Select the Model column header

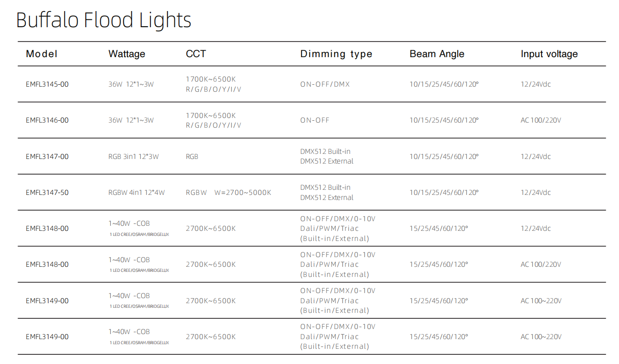tap(42, 54)
